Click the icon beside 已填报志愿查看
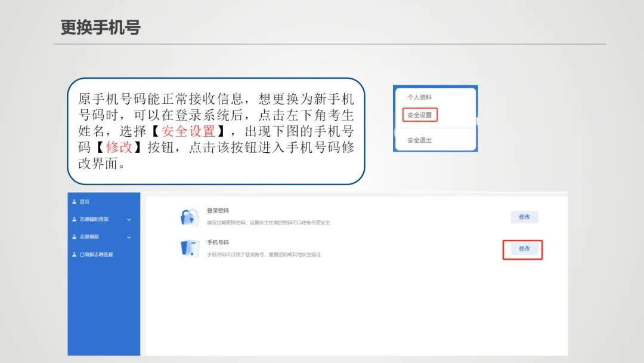This screenshot has width=644, height=363. pyautogui.click(x=73, y=254)
